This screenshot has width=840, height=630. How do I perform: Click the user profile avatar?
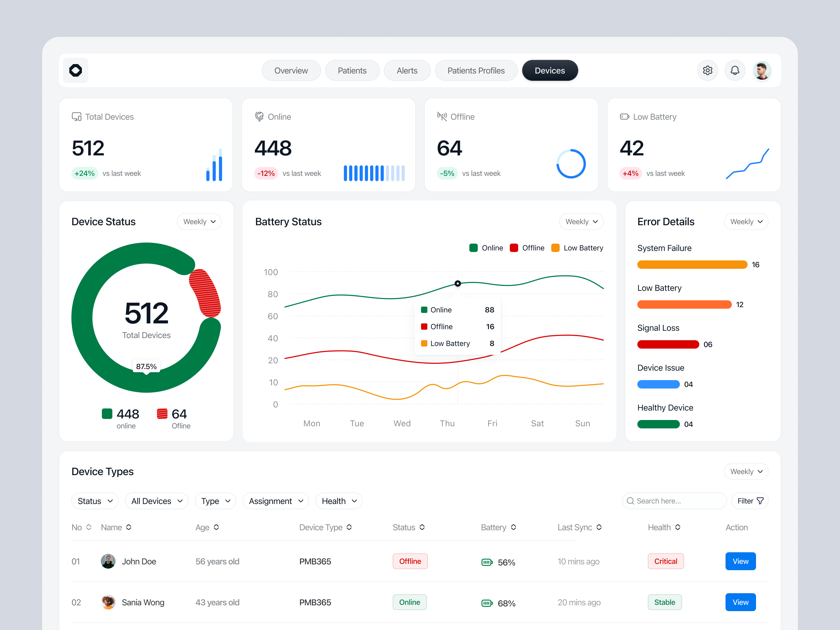[x=762, y=70]
